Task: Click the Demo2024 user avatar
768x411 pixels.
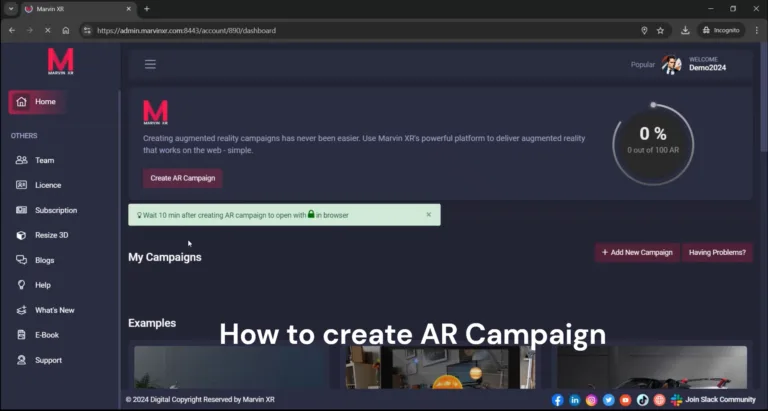Action: pos(672,64)
